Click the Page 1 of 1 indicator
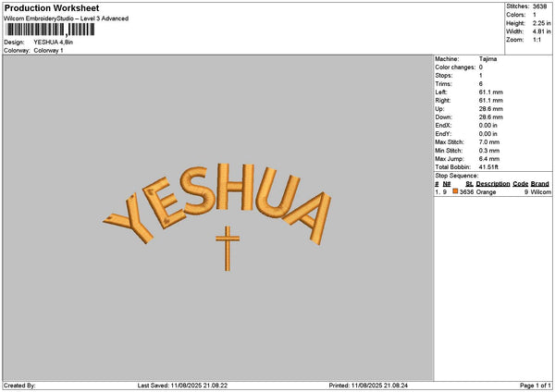This screenshot has height=392, width=555. click(x=536, y=386)
